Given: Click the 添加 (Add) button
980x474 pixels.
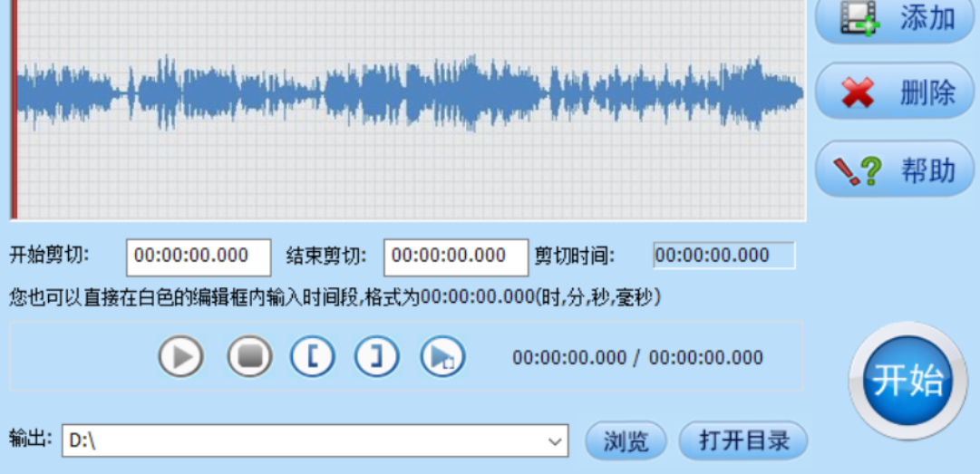Looking at the screenshot, I should click(895, 19).
